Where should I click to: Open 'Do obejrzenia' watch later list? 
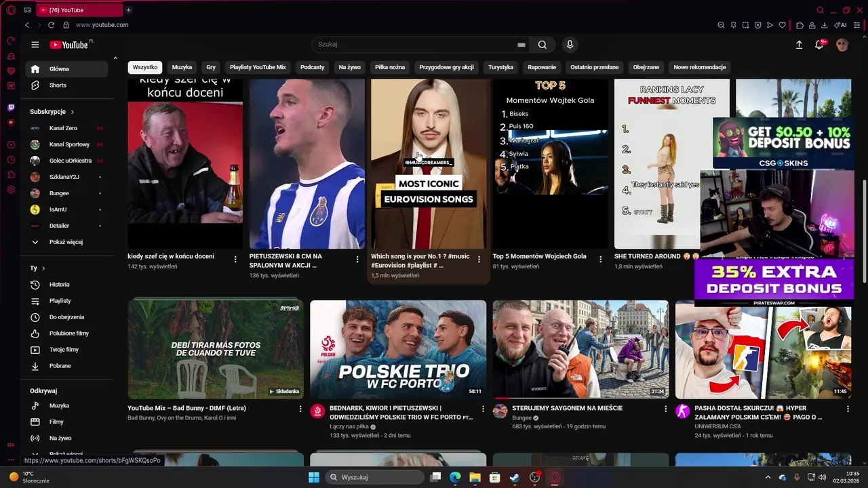tap(66, 317)
